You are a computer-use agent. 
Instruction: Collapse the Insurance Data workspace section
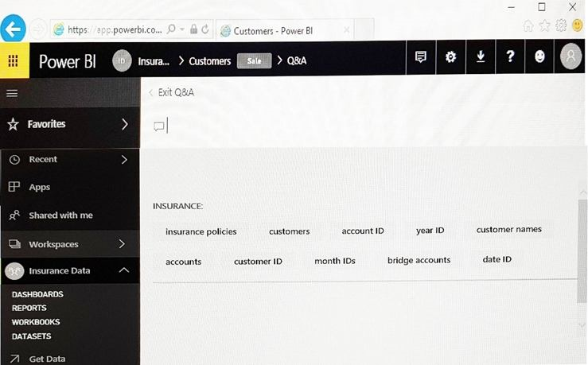coord(123,271)
